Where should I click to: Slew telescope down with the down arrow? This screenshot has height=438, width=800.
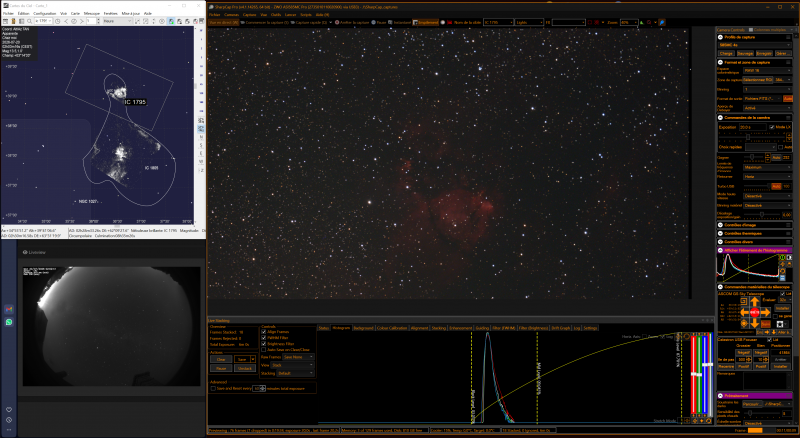[x=755, y=323]
